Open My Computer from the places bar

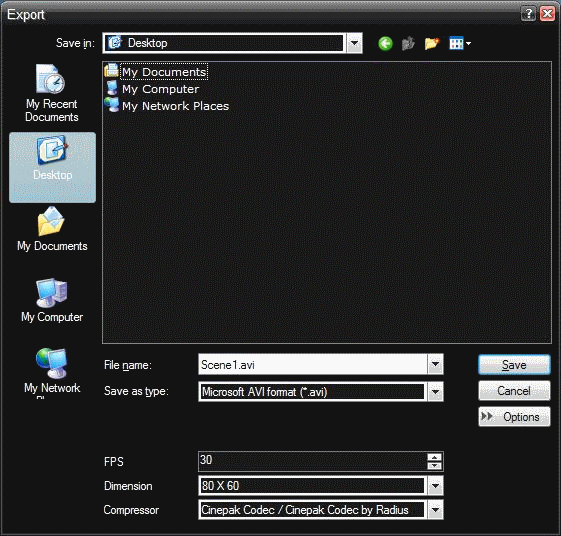click(x=52, y=300)
